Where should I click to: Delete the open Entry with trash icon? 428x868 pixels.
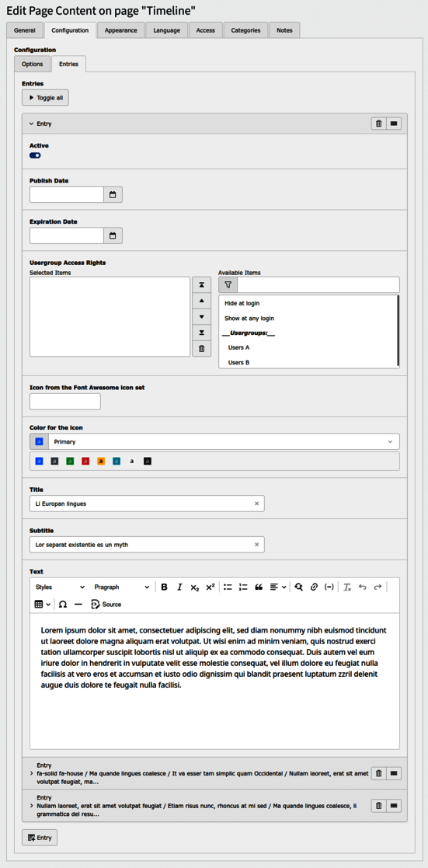click(379, 124)
